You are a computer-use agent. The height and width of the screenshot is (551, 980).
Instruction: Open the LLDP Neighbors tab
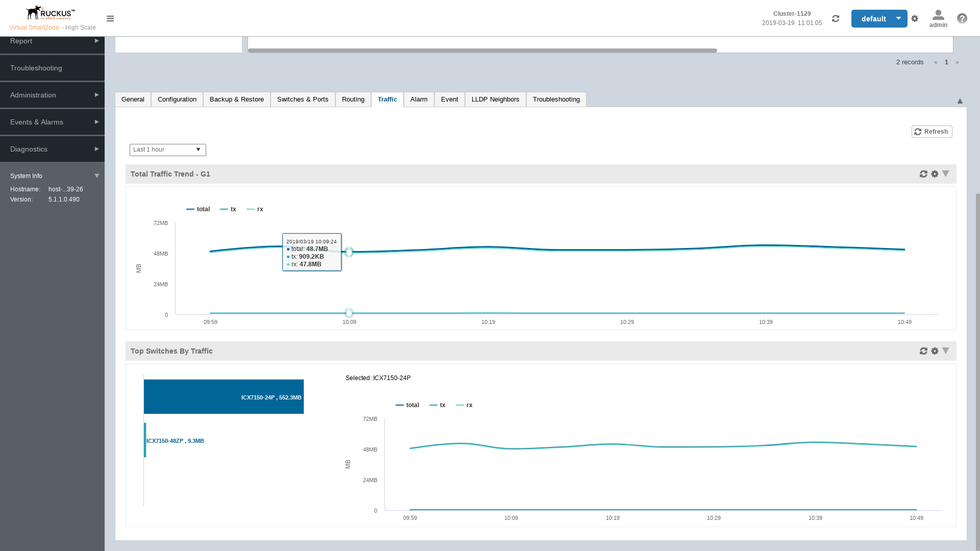coord(495,99)
